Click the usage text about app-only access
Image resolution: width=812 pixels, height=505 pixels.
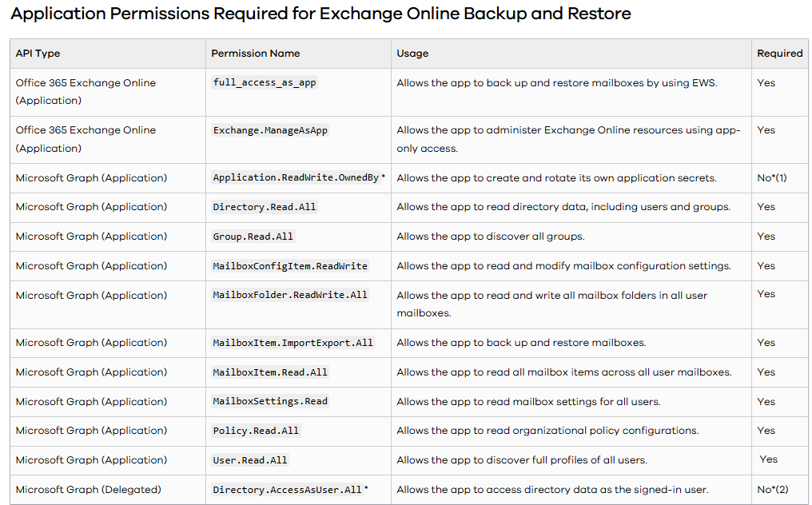tap(568, 139)
